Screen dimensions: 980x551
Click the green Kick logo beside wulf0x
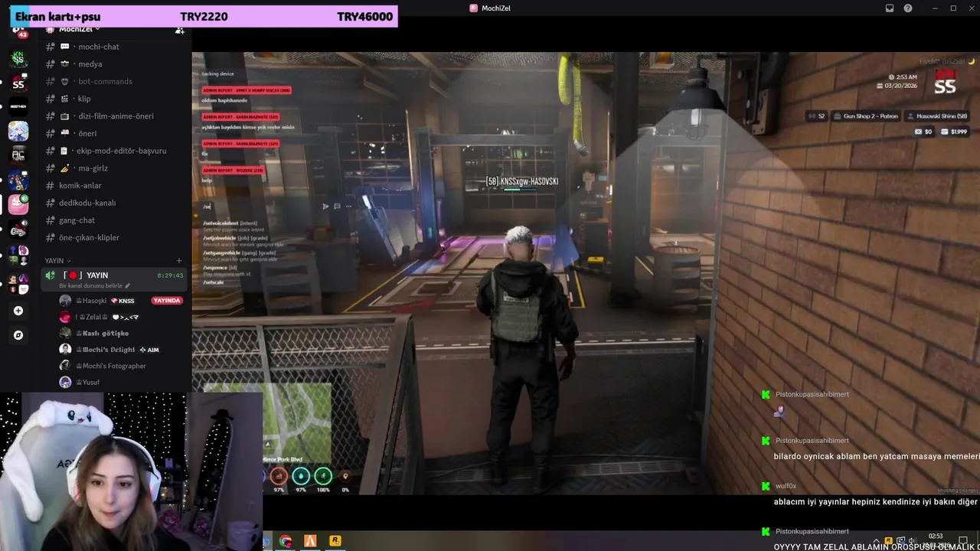pyautogui.click(x=765, y=486)
